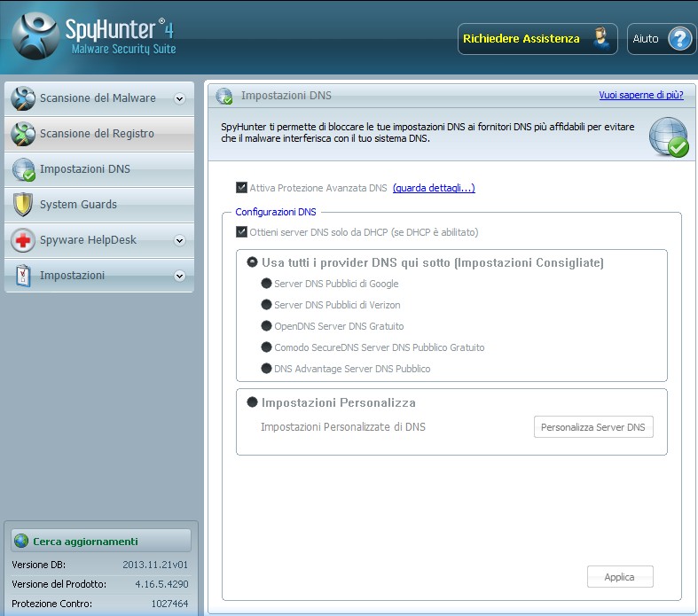Click the SpyHunter logo icon

point(35,36)
